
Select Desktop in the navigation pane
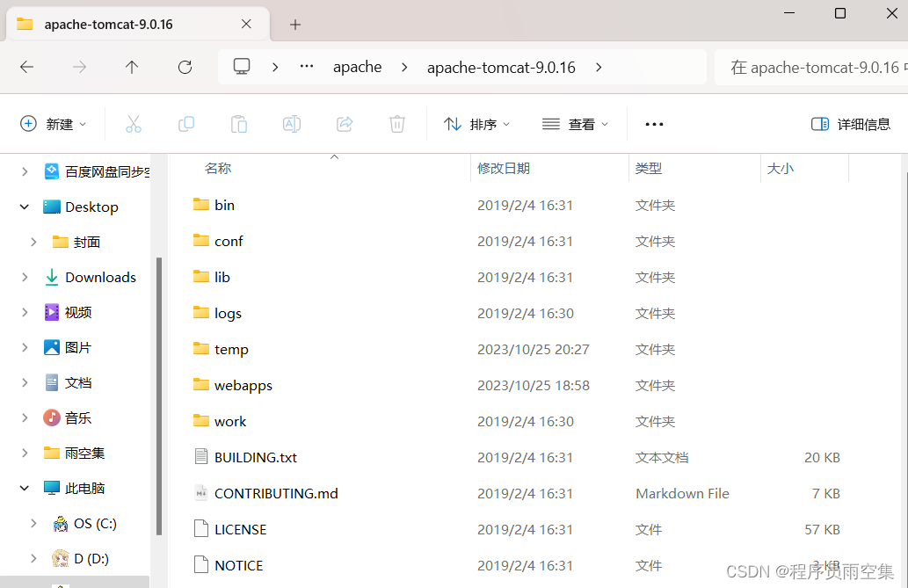coord(91,207)
